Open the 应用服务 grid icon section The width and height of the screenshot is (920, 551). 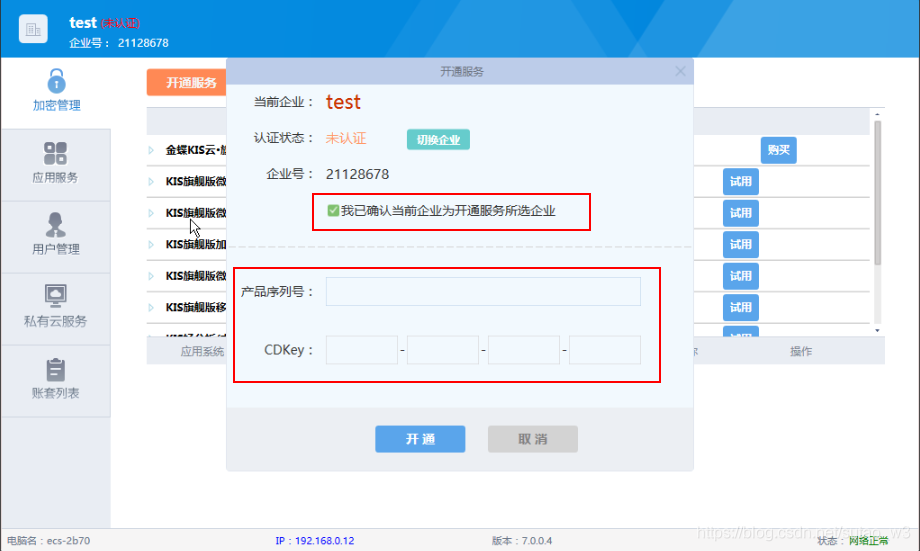pyautogui.click(x=55, y=163)
